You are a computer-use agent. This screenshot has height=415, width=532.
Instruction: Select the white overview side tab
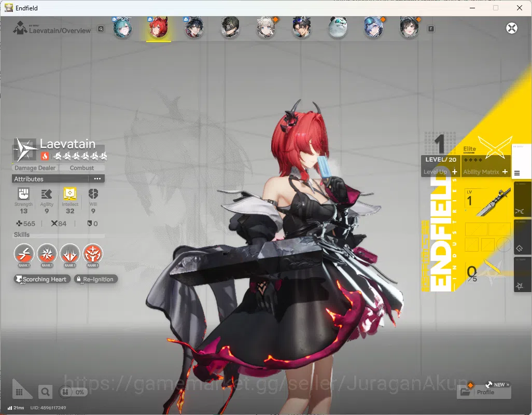pyautogui.click(x=521, y=161)
